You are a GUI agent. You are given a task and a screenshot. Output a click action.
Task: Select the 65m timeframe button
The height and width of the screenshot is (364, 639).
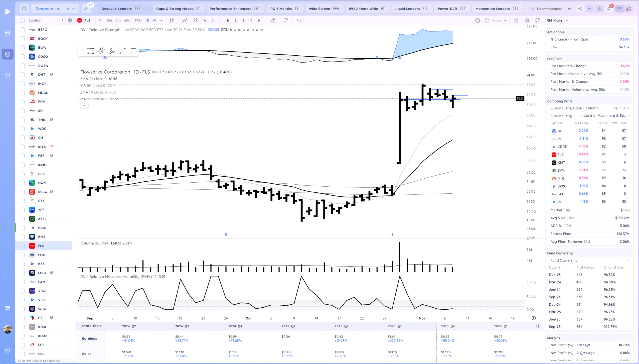128,20
